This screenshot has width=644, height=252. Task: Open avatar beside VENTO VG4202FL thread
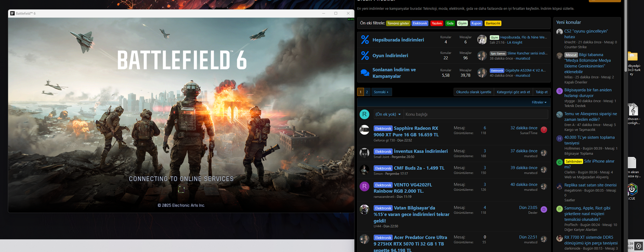365,187
